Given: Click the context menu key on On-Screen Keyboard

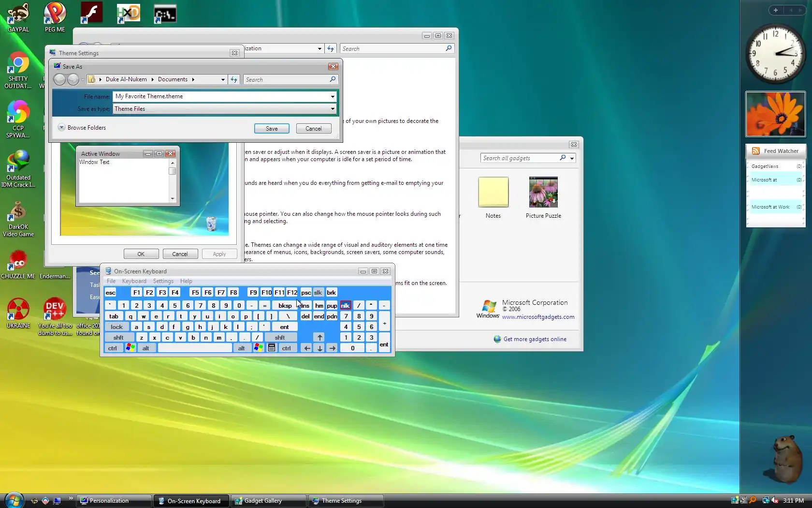Looking at the screenshot, I should (272, 348).
